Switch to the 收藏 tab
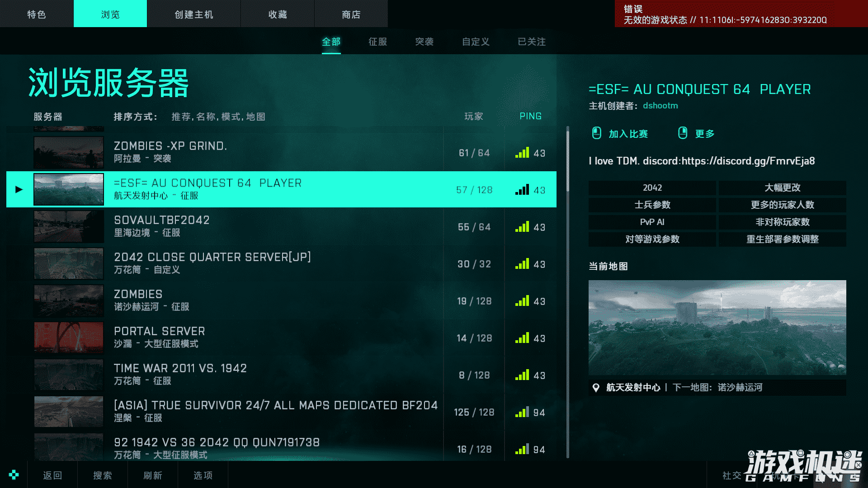 pyautogui.click(x=278, y=14)
